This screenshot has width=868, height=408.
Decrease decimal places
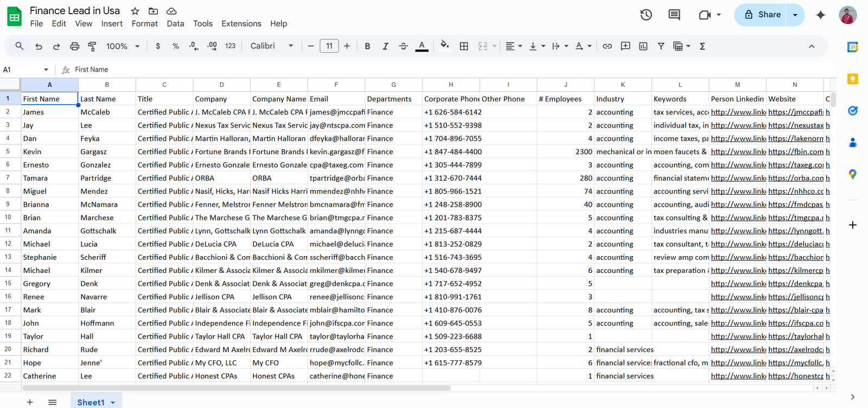[194, 46]
